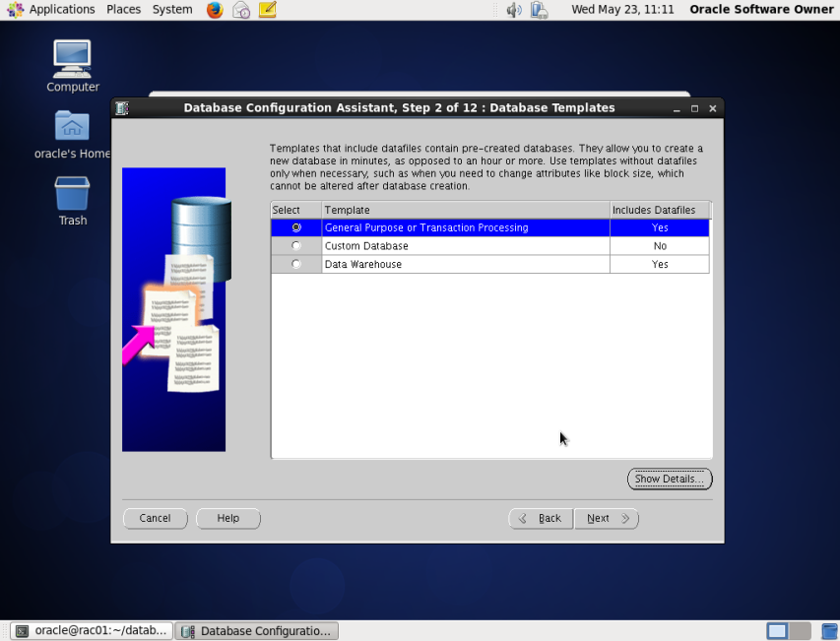Image resolution: width=840 pixels, height=641 pixels.
Task: Select the Data Warehouse radio button
Action: pyautogui.click(x=295, y=264)
